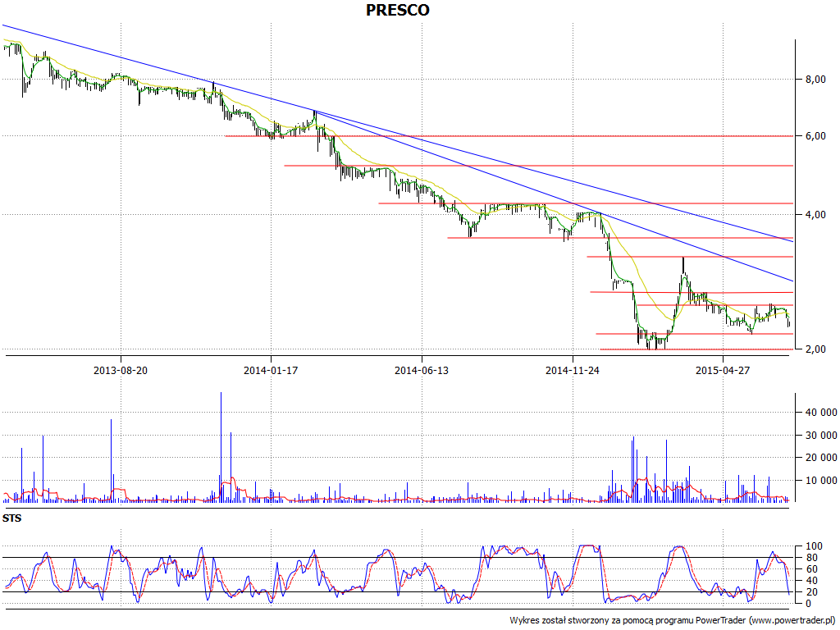Click the 60 level on STS axis
The height and width of the screenshot is (630, 840).
(x=811, y=569)
